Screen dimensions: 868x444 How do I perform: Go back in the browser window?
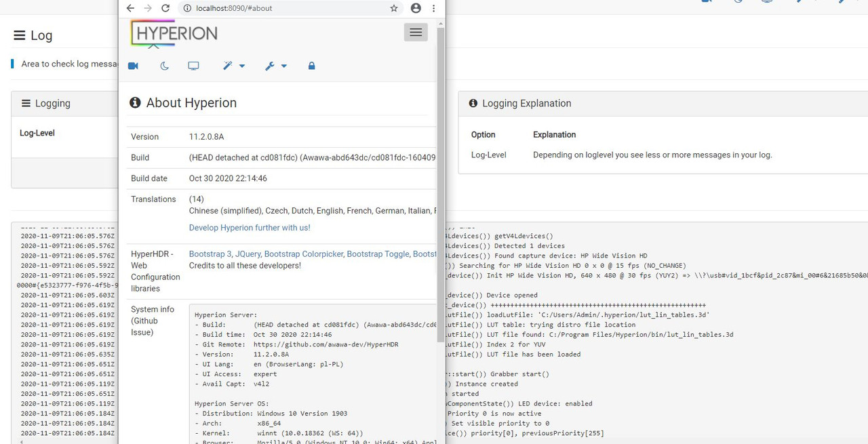coord(130,8)
